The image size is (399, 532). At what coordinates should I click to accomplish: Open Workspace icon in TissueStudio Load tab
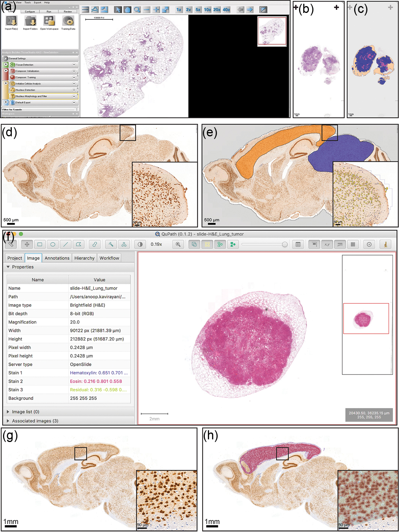pyautogui.click(x=49, y=21)
